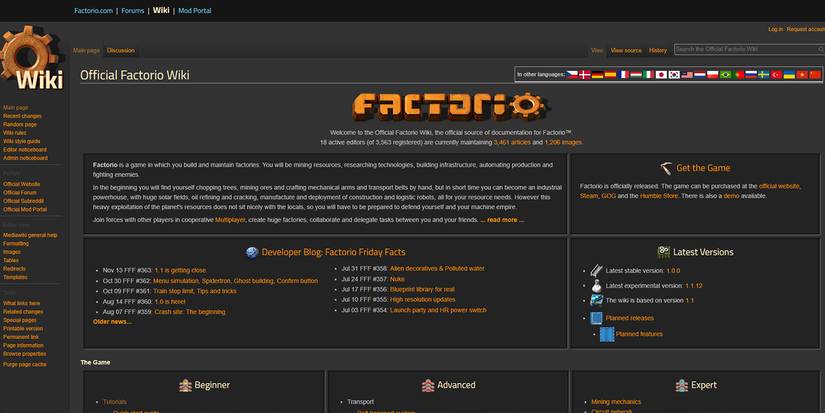This screenshot has height=413, width=825.
Task: Click the French flag icon
Action: [x=622, y=75]
